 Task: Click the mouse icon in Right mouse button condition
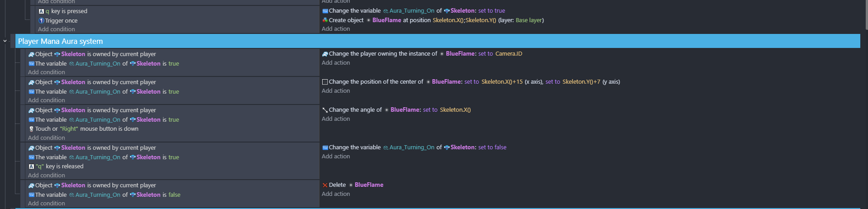point(31,129)
